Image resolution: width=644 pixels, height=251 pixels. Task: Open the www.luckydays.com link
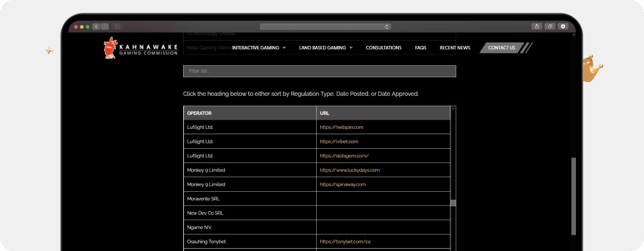coord(349,170)
